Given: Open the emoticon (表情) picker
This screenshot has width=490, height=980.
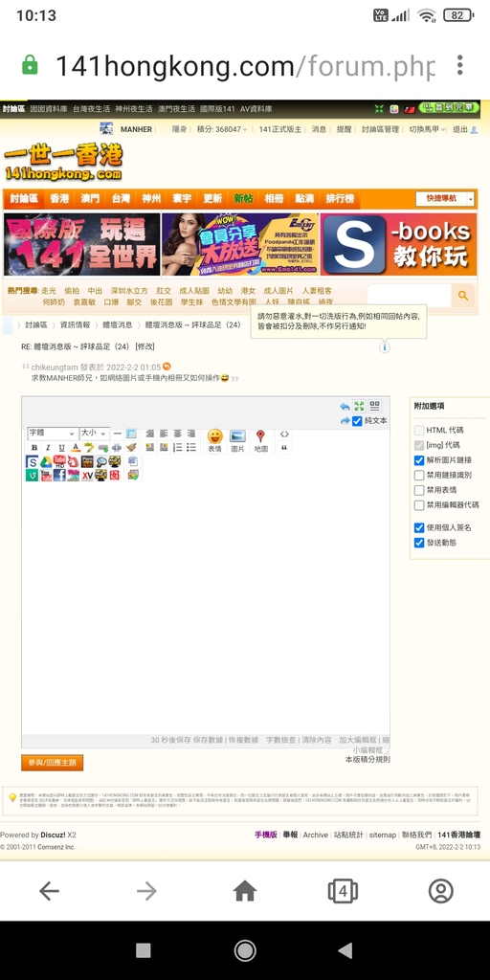Looking at the screenshot, I should [x=214, y=440].
